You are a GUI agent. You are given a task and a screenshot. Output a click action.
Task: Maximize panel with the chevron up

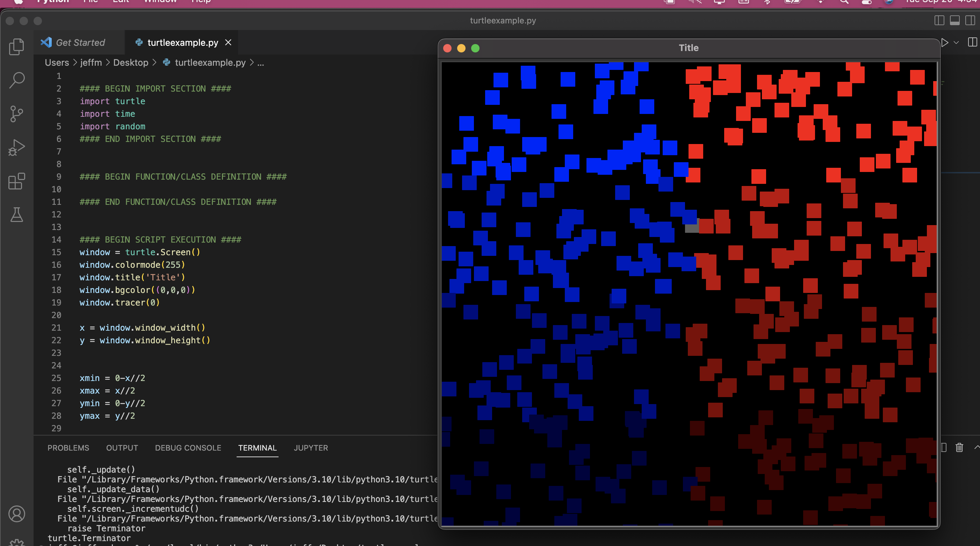[x=977, y=447]
